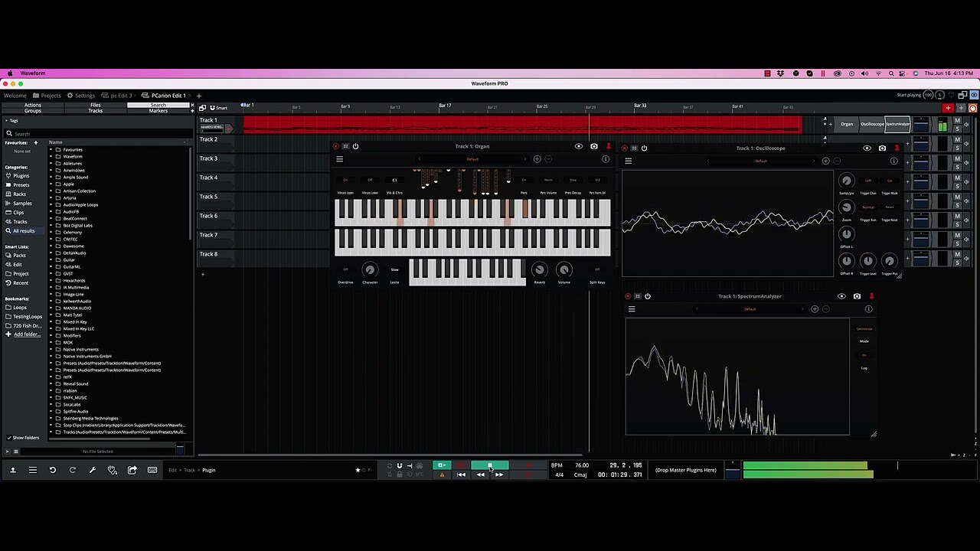Image resolution: width=980 pixels, height=551 pixels.
Task: Take snapshot of Organ plugin with camera icon
Action: 593,146
